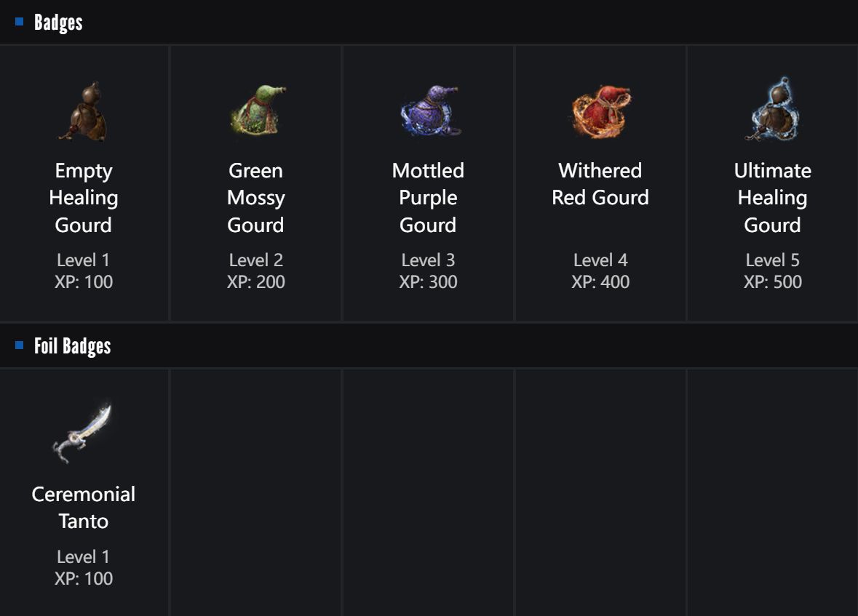The image size is (858, 616).
Task: Click the blue square beside Badges heading
Action: (x=20, y=22)
